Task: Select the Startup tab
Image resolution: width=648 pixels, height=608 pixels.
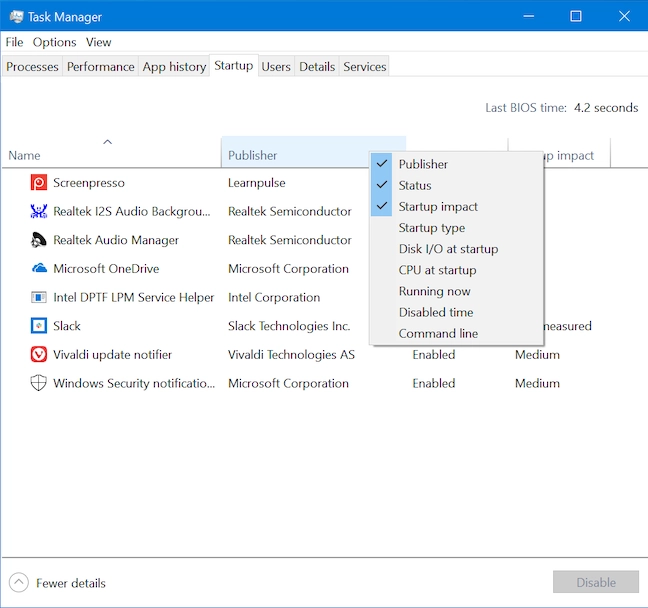Action: 234,65
